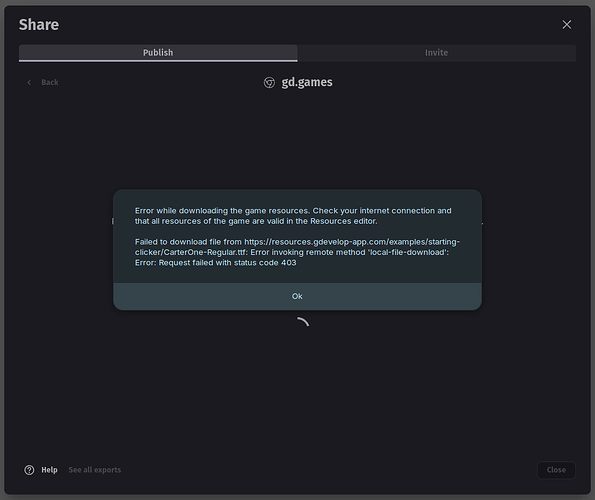The height and width of the screenshot is (500, 595).
Task: Click the 'Error while downloading' message paragraph
Action: (x=293, y=216)
